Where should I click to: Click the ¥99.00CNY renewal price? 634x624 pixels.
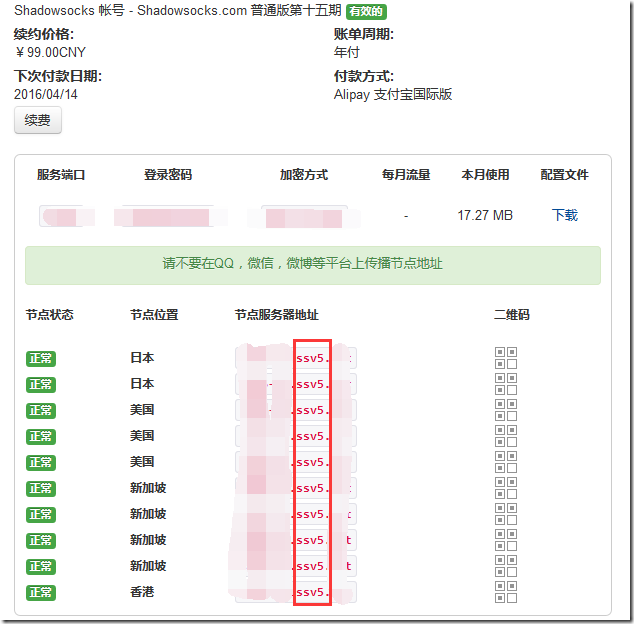click(50, 52)
